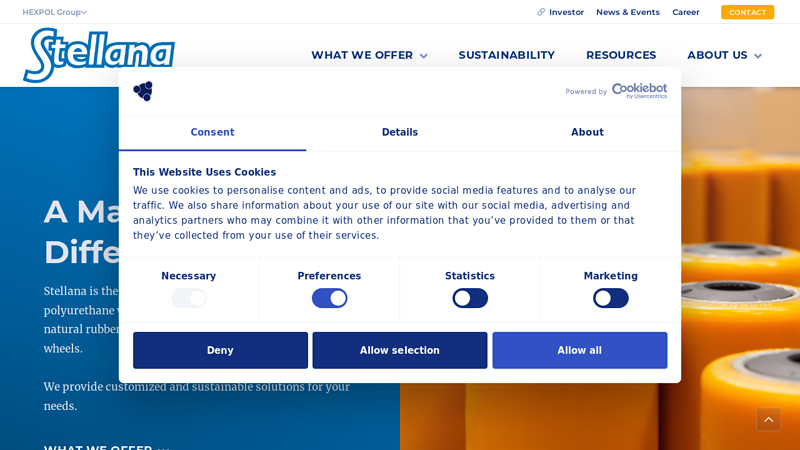This screenshot has width=800, height=450.
Task: Click the Allow selection button
Action: pyautogui.click(x=400, y=351)
